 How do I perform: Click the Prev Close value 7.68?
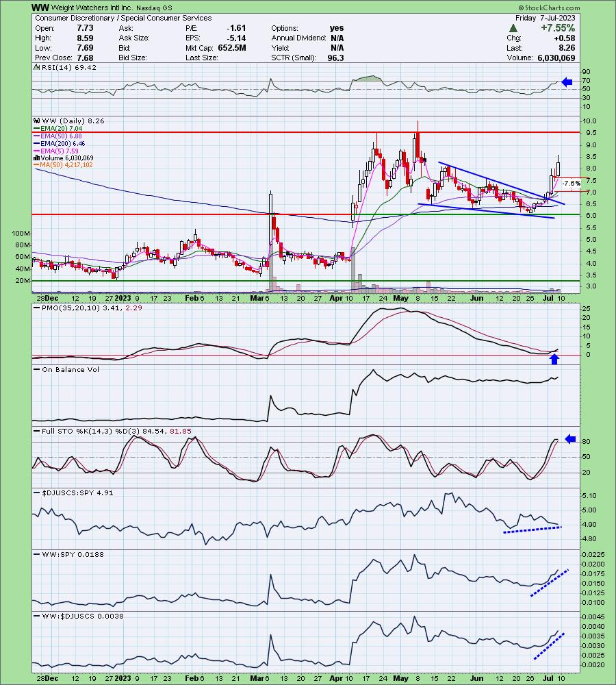click(x=85, y=58)
